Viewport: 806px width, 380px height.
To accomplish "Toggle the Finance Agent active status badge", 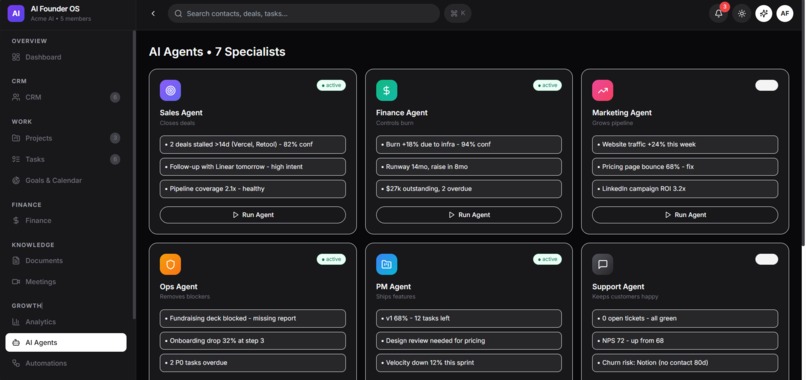I will coord(547,85).
